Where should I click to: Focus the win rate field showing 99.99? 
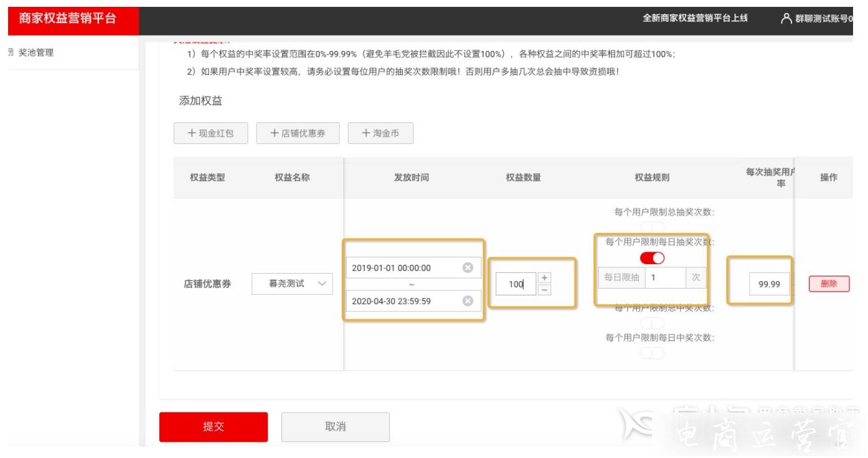pyautogui.click(x=770, y=284)
